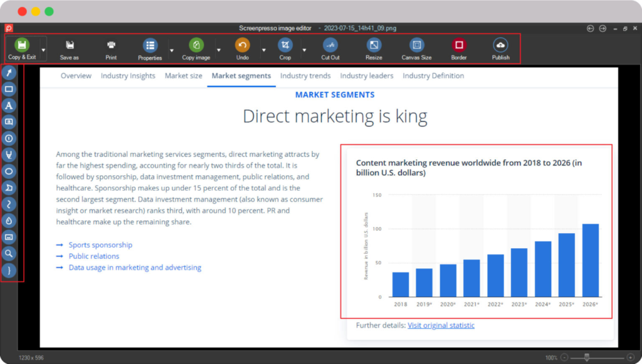The height and width of the screenshot is (364, 642).
Task: Open the Copy image dropdown arrow
Action: point(219,49)
